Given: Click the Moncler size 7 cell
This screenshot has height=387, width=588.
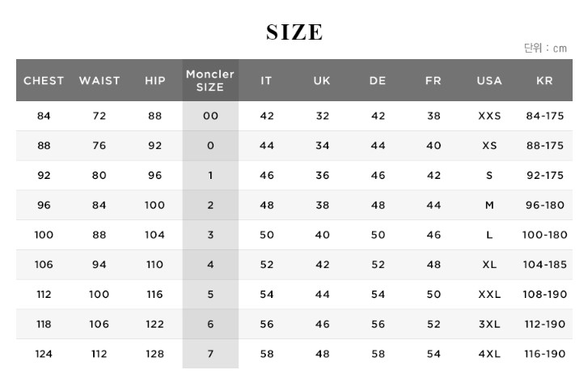Looking at the screenshot, I should [x=210, y=354].
